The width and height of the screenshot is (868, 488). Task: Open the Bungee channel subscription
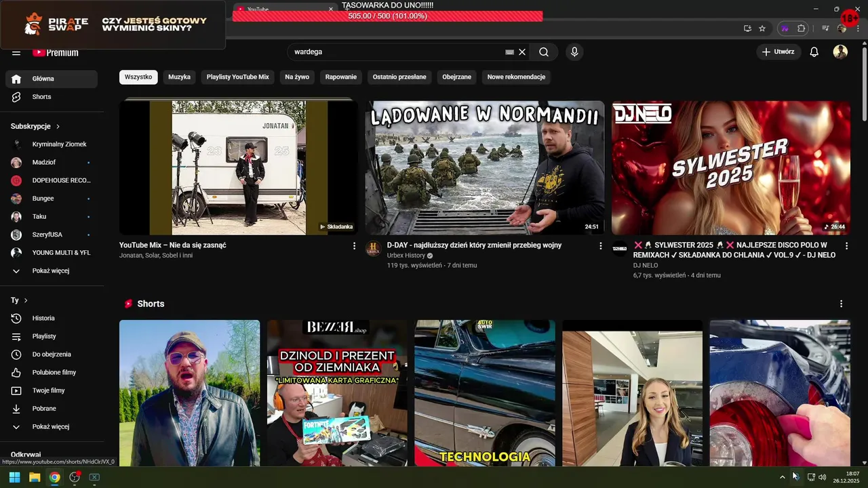click(52, 199)
